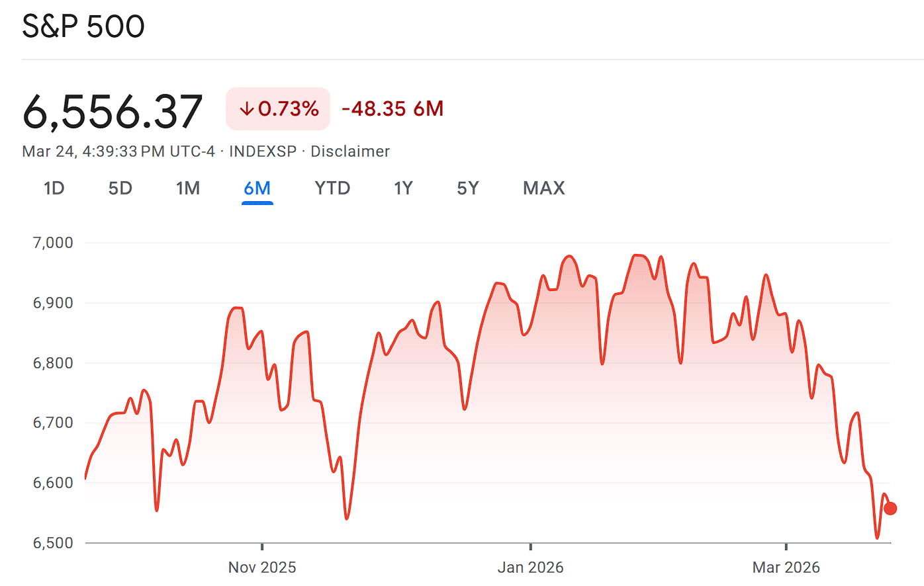The image size is (924, 586).
Task: Click the 6,556.37 index price
Action: [x=113, y=111]
